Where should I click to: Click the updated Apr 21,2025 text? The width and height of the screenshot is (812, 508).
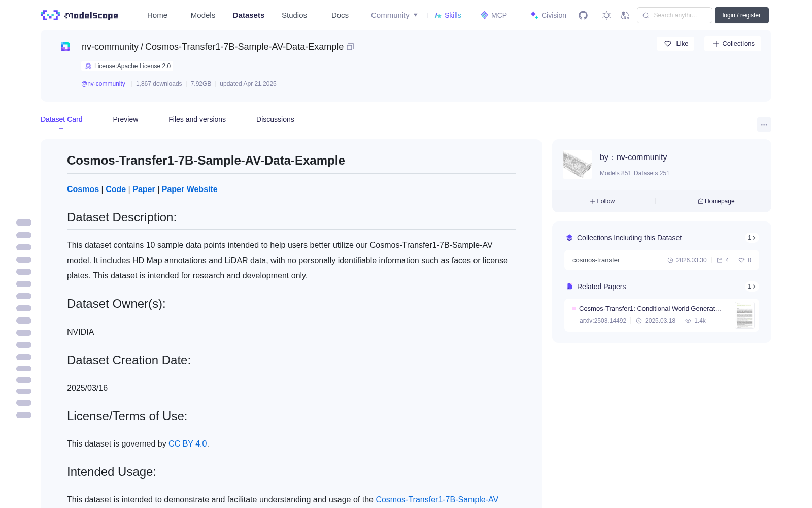(x=248, y=84)
